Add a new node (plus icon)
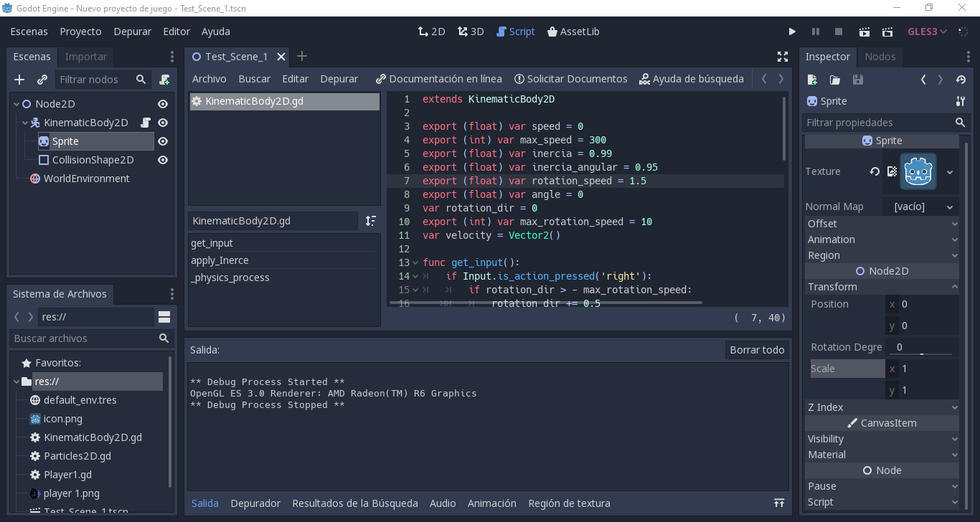 point(19,80)
